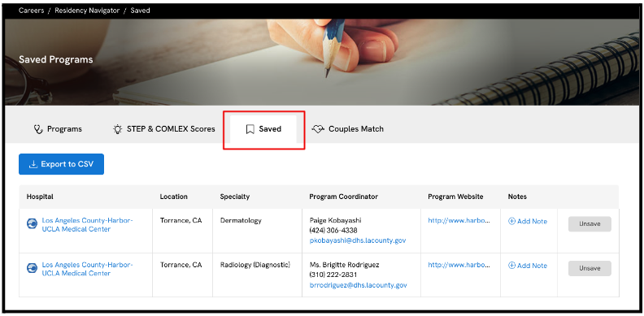Click the Program Coordinator column header
Viewport: 644px width, 316px height.
[x=343, y=197]
